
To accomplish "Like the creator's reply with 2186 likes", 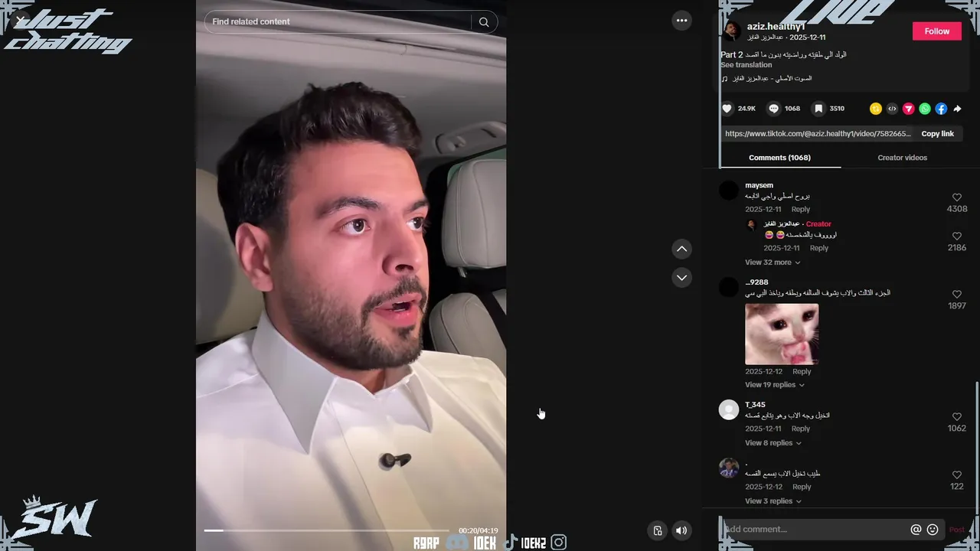I will click(956, 236).
